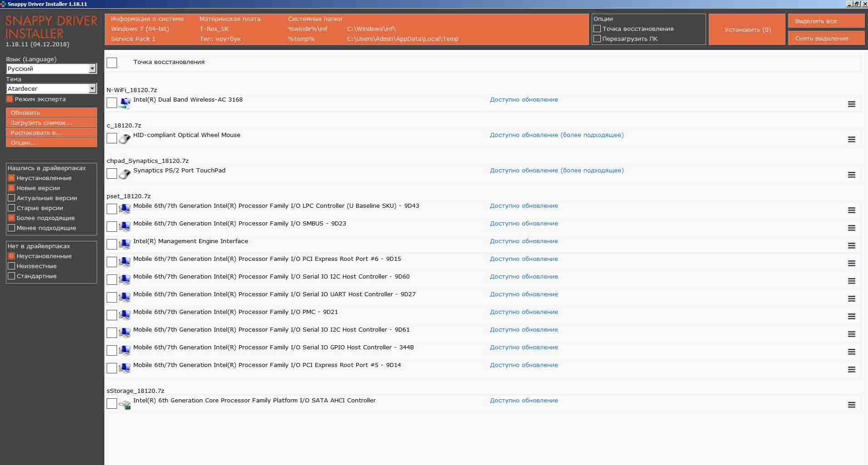Open hamburger menu for PMC 9D21 row
The height and width of the screenshot is (465, 868).
coord(851,317)
